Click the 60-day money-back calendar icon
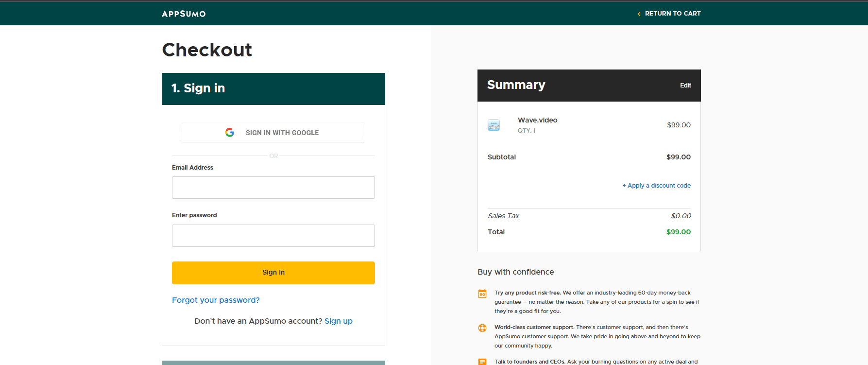Viewport: 868px width, 365px height. point(482,294)
